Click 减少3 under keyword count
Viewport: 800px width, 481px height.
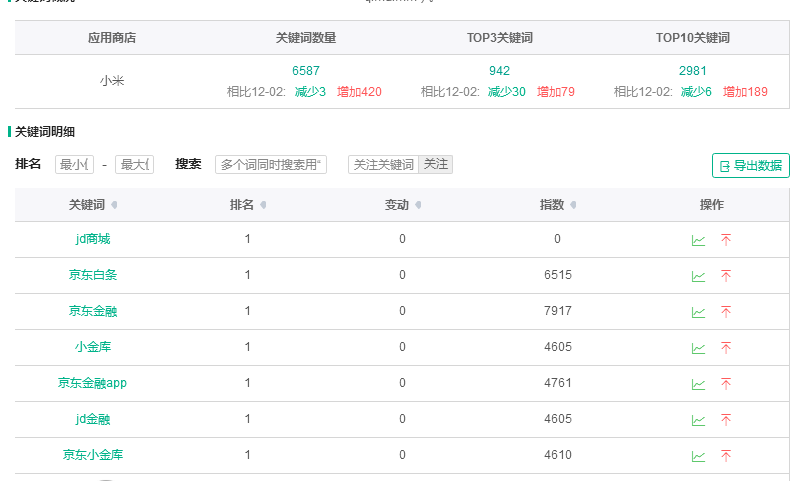click(310, 92)
